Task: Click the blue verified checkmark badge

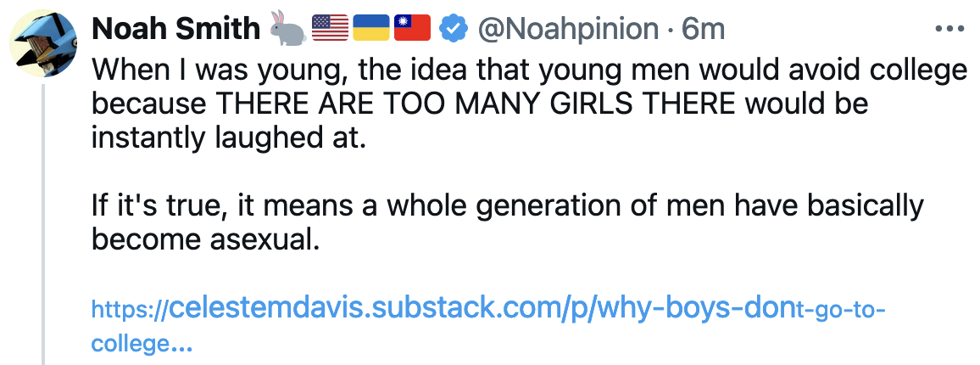Action: [454, 30]
